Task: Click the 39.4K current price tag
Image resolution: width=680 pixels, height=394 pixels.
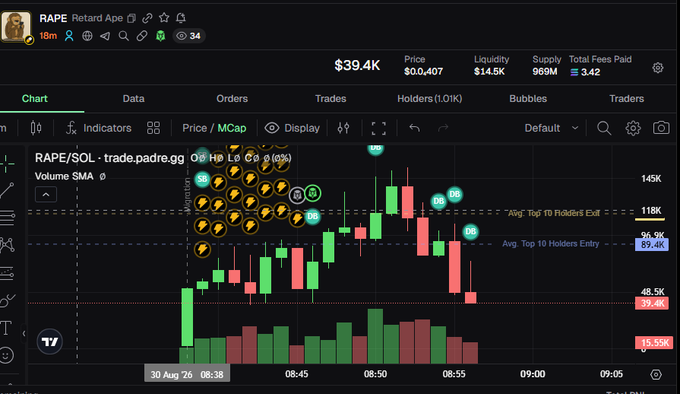Action: point(652,303)
